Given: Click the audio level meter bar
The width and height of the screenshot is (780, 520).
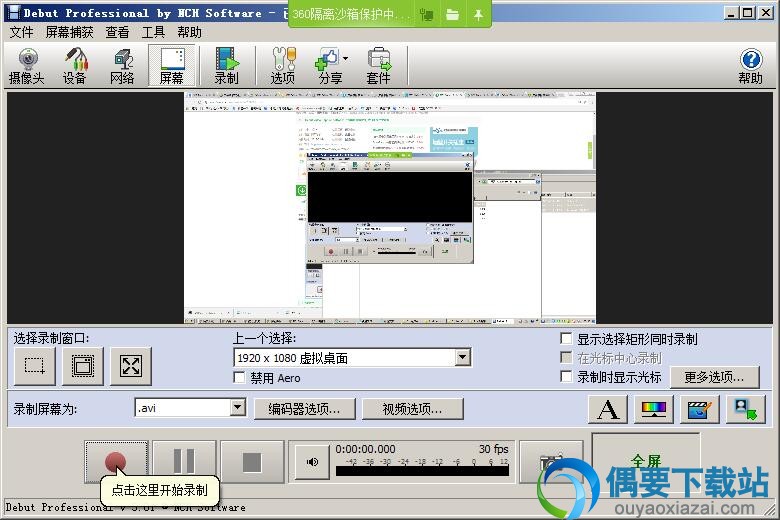Looking at the screenshot, I should pos(422,470).
